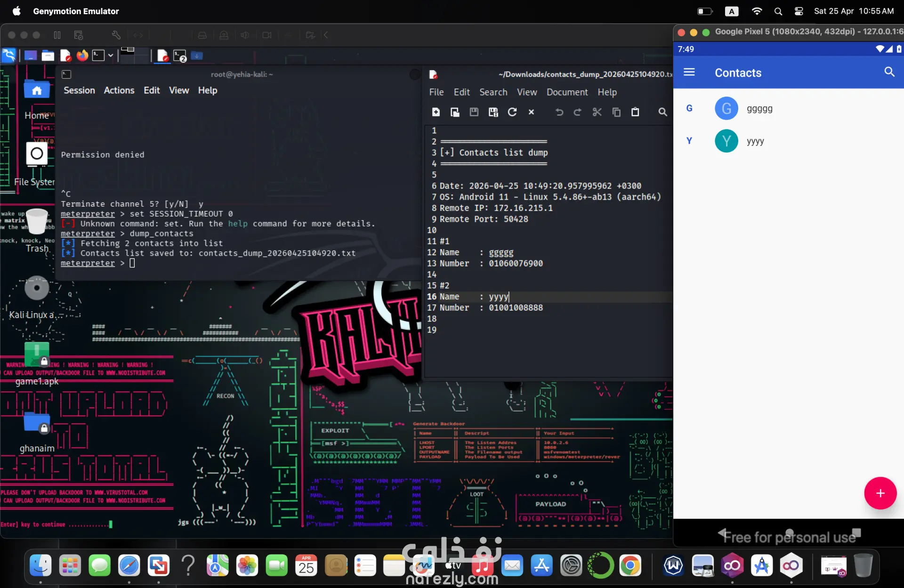904x588 pixels.
Task: Click the '[+] Contacts list dump' heading line
Action: coord(494,153)
